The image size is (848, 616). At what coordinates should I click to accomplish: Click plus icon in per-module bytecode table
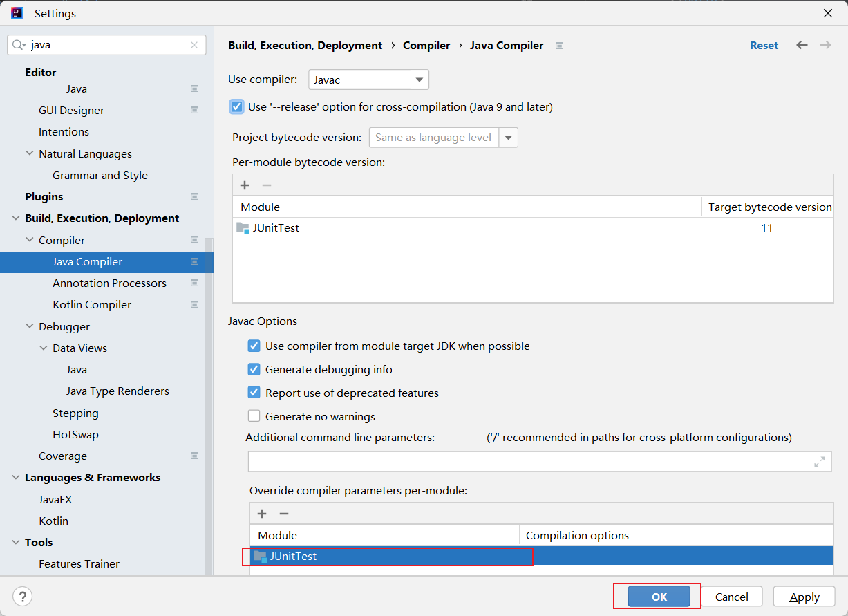(244, 185)
